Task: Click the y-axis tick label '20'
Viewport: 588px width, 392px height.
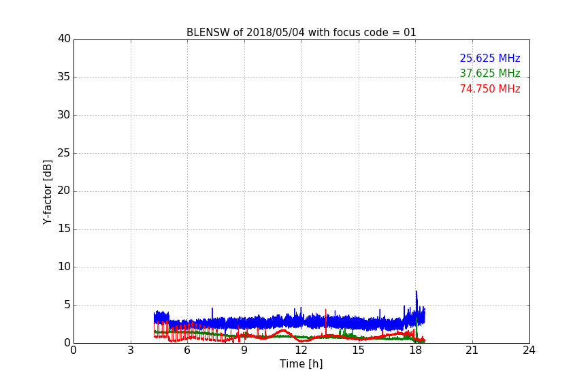Action: pos(64,191)
